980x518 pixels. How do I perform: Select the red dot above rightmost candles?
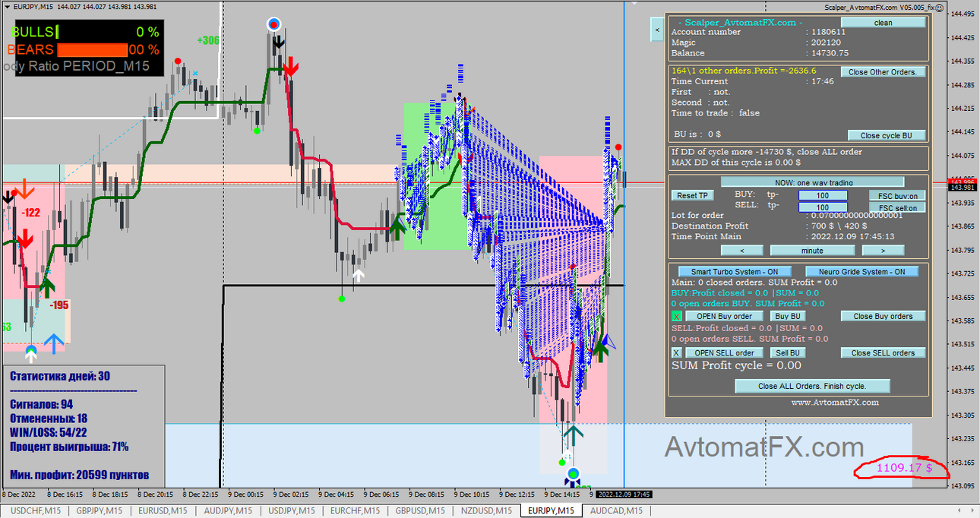pyautogui.click(x=618, y=147)
